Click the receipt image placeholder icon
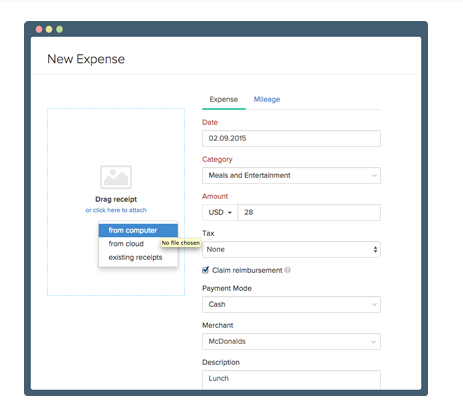Viewport: 463px width, 413px height. click(116, 177)
